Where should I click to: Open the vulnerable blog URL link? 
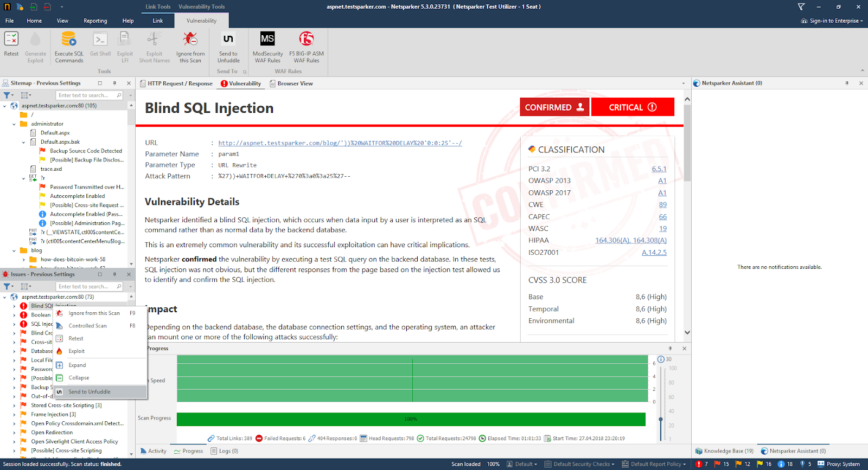[340, 143]
